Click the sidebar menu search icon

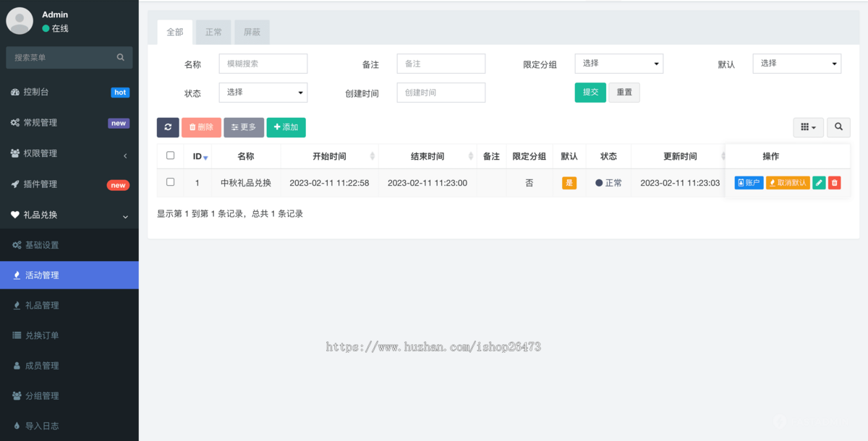click(121, 57)
